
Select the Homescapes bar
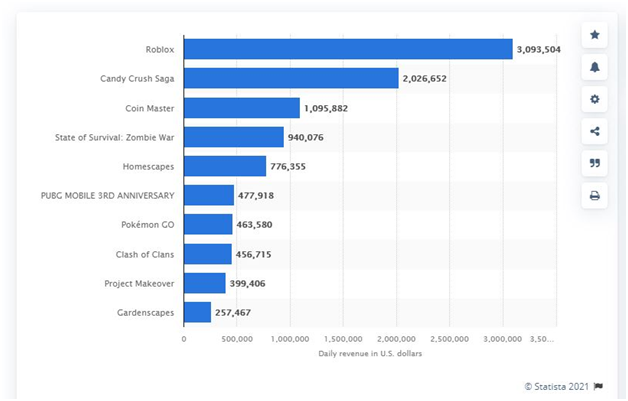225,166
